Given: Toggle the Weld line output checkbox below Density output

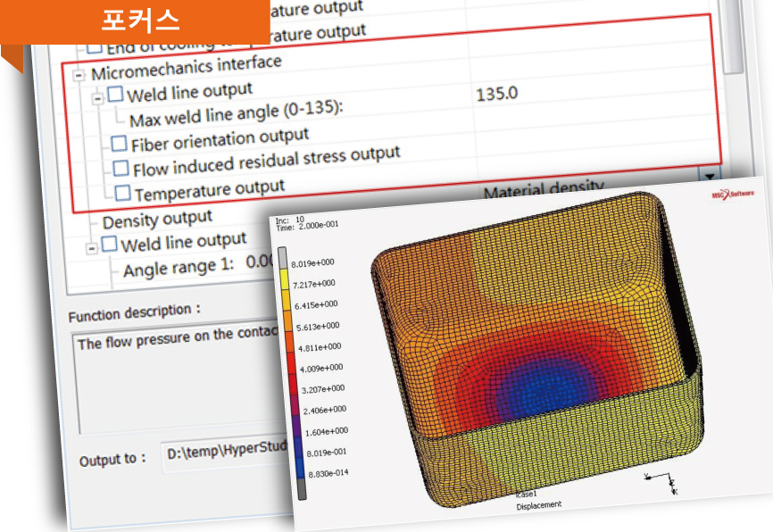Looking at the screenshot, I should click(109, 244).
